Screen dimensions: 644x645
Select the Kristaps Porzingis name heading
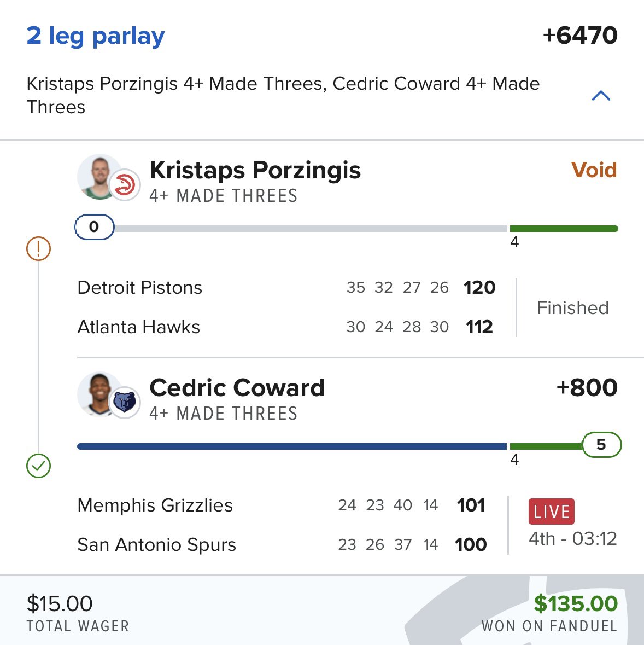coord(255,170)
